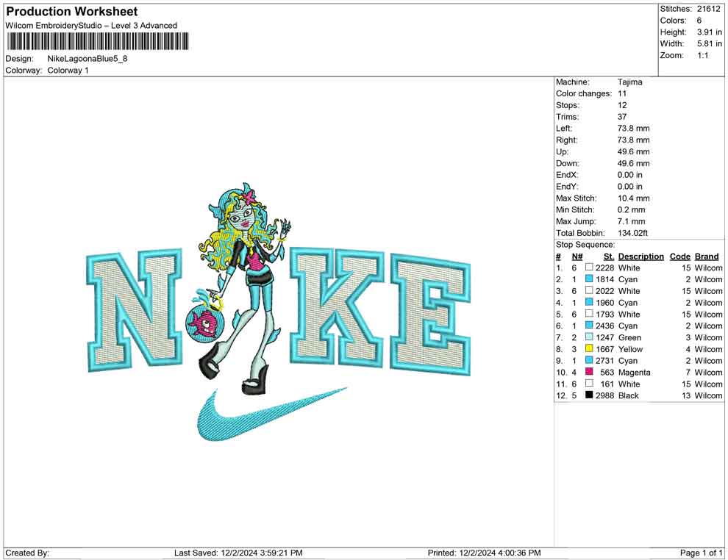Click the 'Created By:' footer label

point(27,553)
